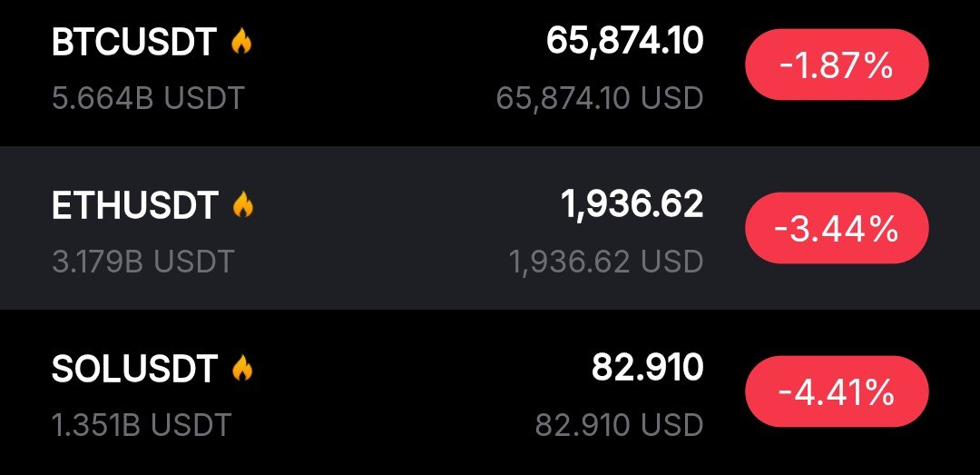Select the BTC price 65,874.10
Image resolution: width=980 pixels, height=475 pixels.
tap(624, 41)
